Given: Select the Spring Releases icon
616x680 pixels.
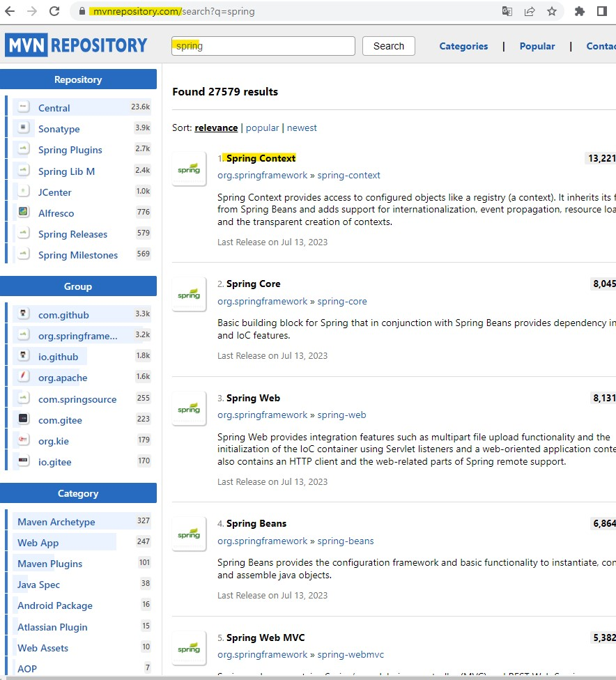Looking at the screenshot, I should click(x=24, y=233).
